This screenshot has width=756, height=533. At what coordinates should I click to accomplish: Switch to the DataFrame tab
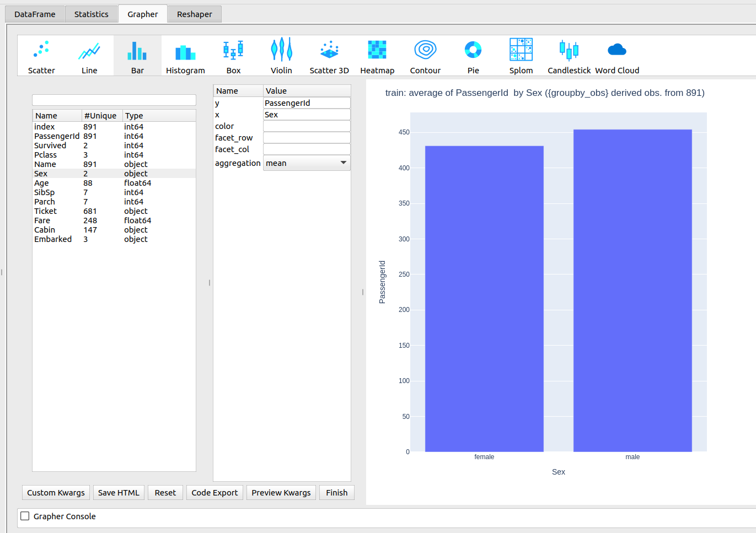tap(35, 14)
